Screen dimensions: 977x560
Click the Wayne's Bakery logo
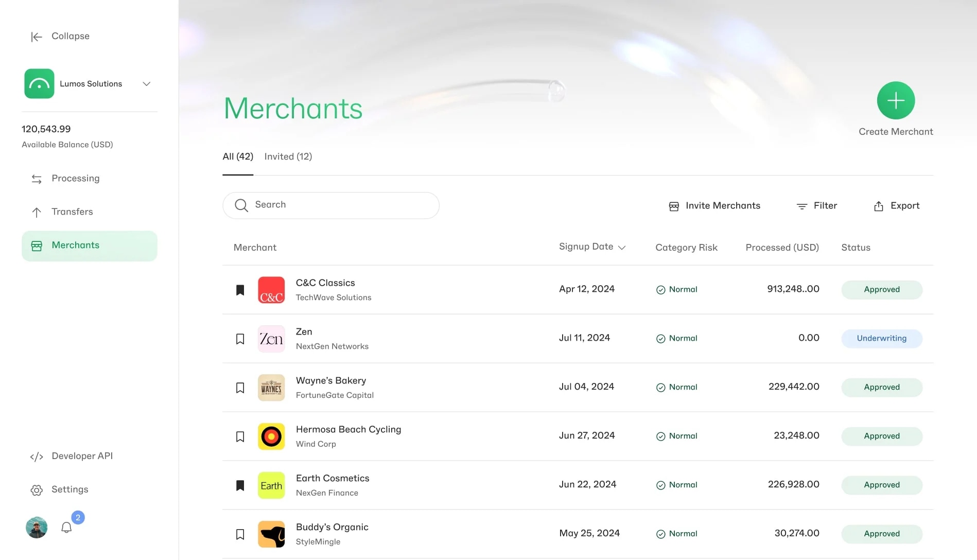[x=271, y=388]
